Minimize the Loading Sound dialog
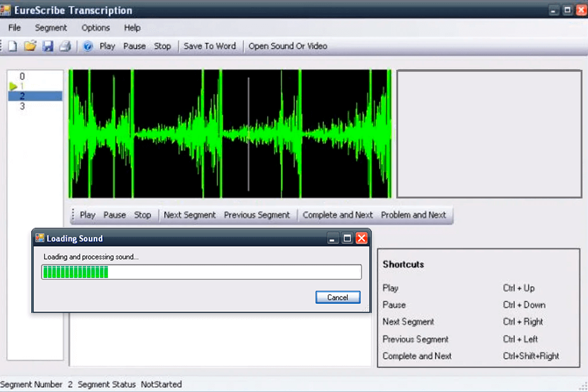The width and height of the screenshot is (588, 392). click(332, 238)
